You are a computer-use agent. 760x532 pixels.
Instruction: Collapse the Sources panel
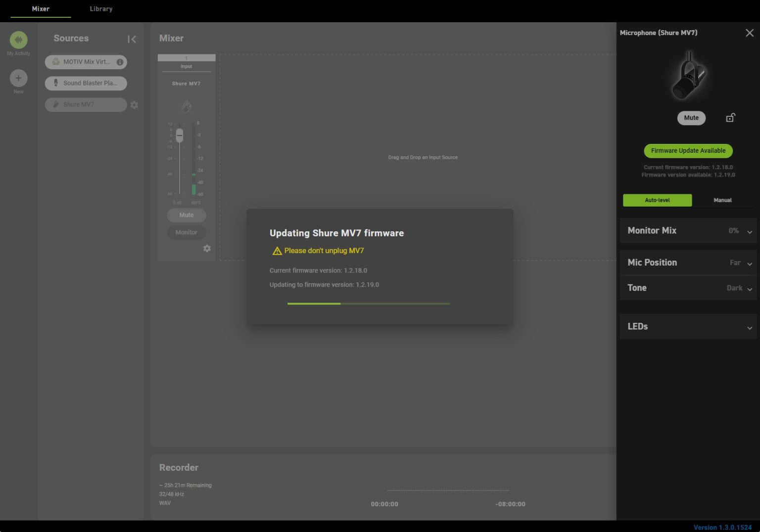click(x=132, y=39)
